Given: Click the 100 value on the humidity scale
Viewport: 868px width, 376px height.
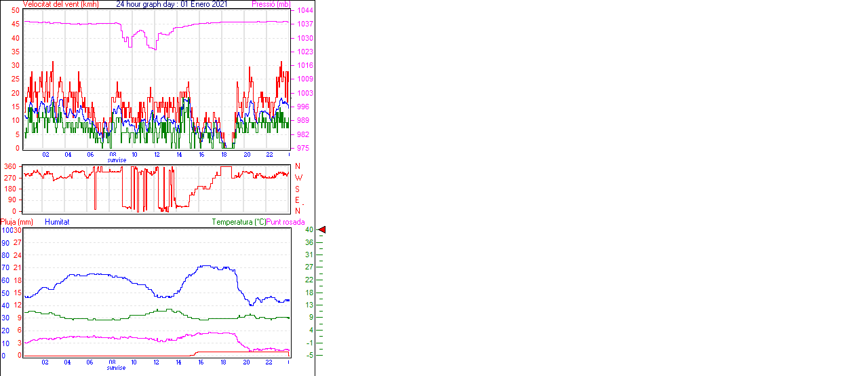Looking at the screenshot, I should [x=6, y=230].
